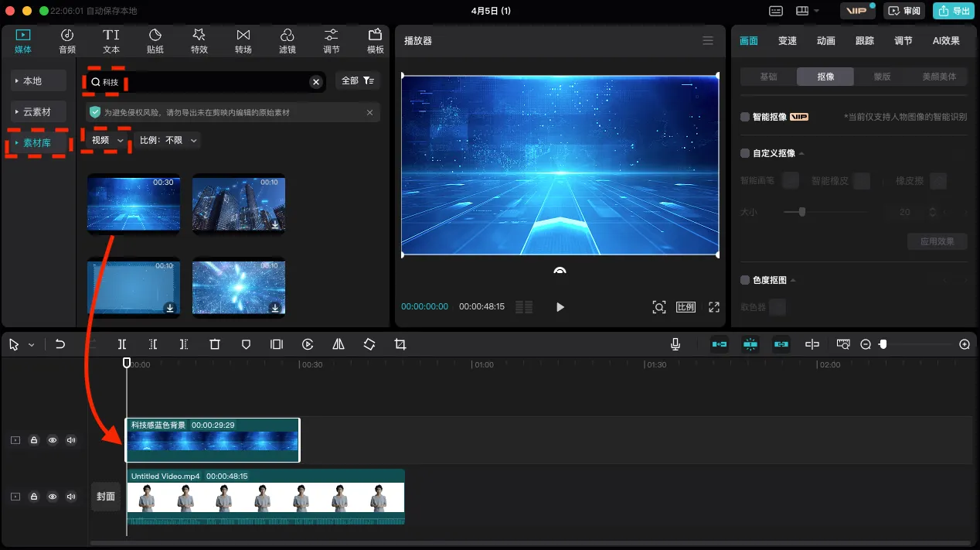980x550 pixels.
Task: Open the 滤镜 filters panel
Action: (x=288, y=41)
